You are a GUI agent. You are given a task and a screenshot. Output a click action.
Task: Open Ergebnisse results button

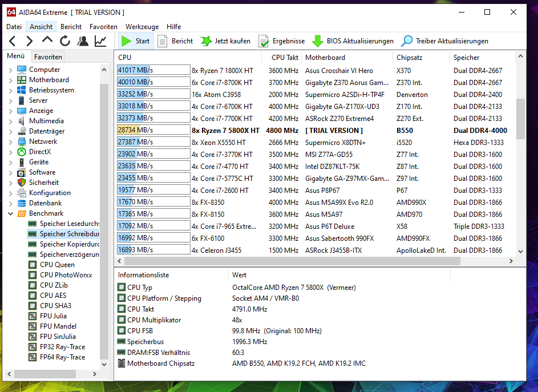pos(282,41)
